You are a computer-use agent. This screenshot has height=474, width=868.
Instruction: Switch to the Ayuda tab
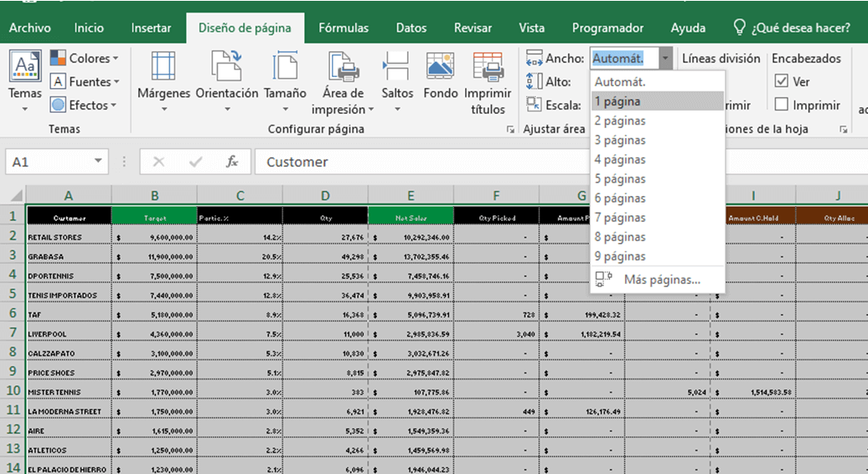pos(688,28)
